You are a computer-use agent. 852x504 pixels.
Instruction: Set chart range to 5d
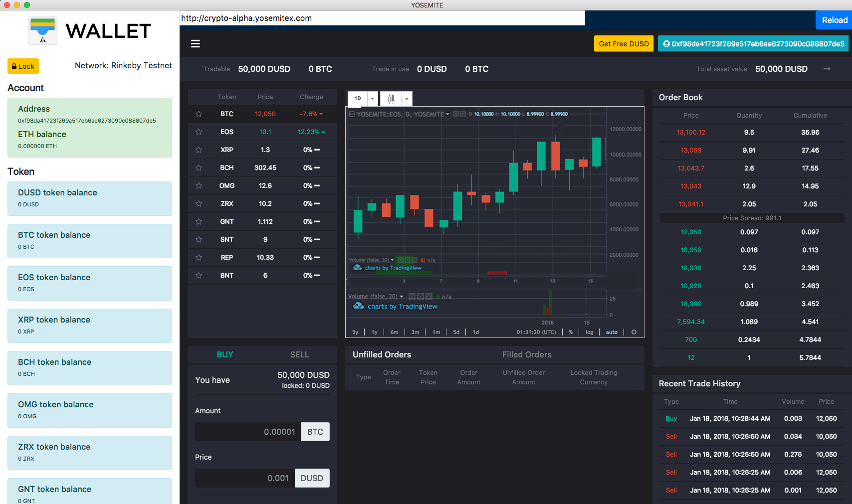click(456, 332)
